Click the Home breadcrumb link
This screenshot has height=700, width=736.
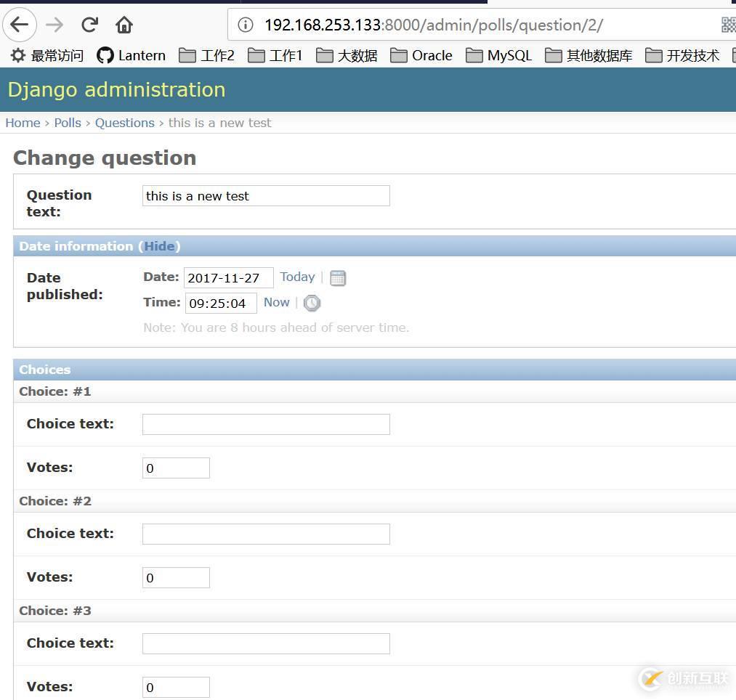point(23,123)
